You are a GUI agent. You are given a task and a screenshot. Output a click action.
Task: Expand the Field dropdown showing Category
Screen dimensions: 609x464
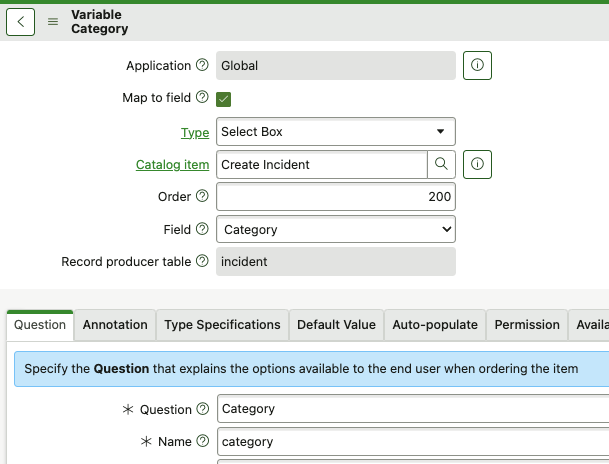pos(336,230)
